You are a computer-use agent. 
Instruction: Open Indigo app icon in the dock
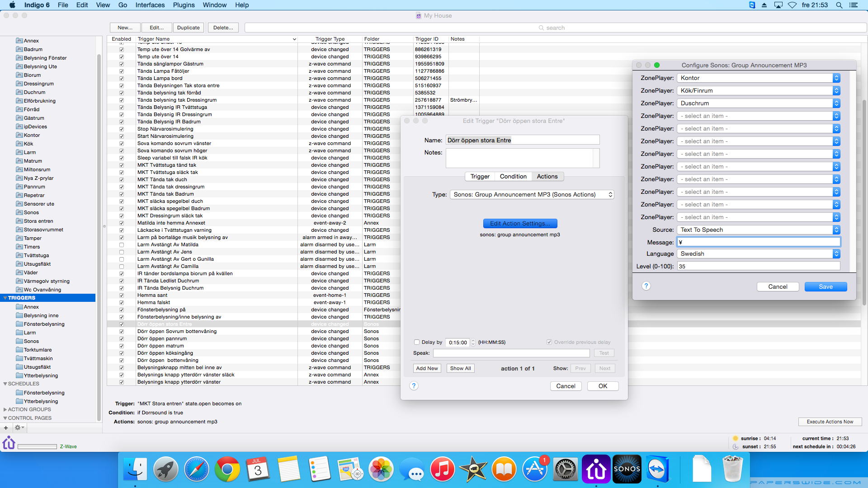pos(596,469)
